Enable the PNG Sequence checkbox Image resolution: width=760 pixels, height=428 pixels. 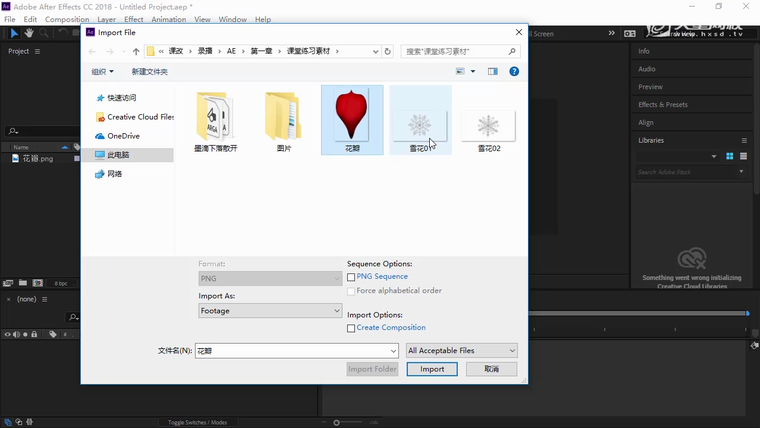click(x=351, y=277)
